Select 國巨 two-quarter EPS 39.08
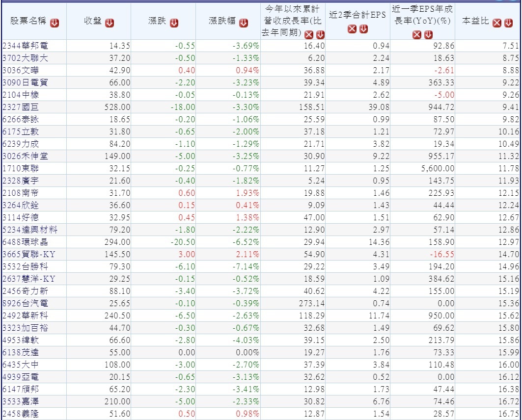Screen dimensions: 522x420 [x=379, y=107]
